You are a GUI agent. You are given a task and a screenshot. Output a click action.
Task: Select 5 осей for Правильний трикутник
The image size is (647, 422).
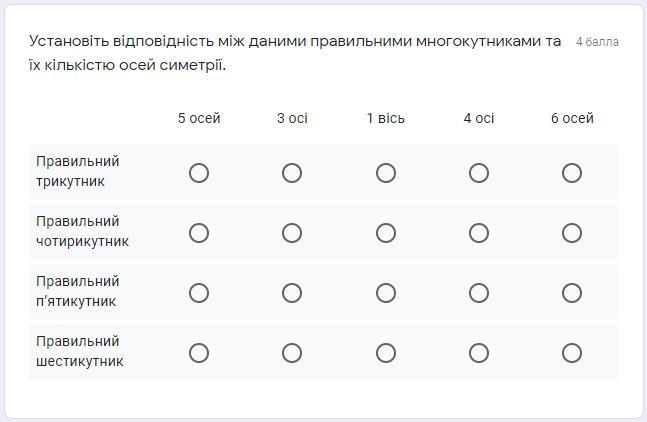[x=199, y=173]
